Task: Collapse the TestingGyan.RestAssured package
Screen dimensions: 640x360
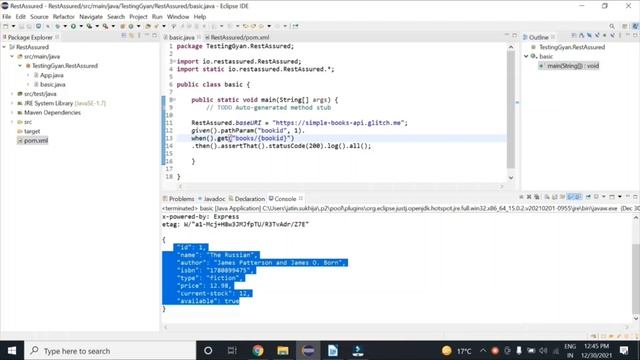Action: tap(20, 66)
